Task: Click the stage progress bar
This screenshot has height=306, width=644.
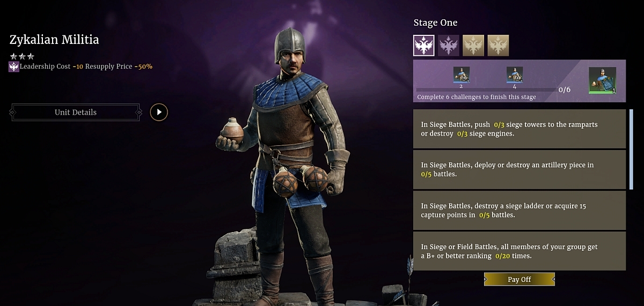Action: (x=486, y=89)
